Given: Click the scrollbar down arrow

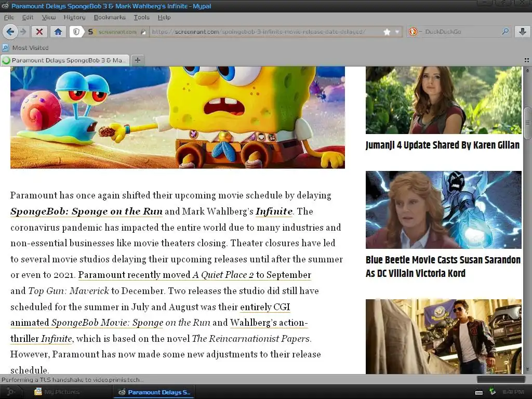Looking at the screenshot, I should (527, 369).
